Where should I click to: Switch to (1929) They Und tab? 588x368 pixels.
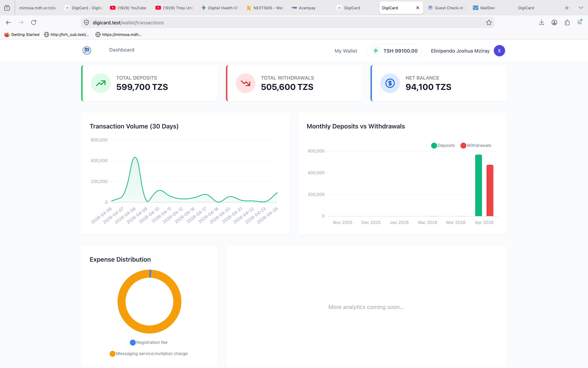[174, 8]
